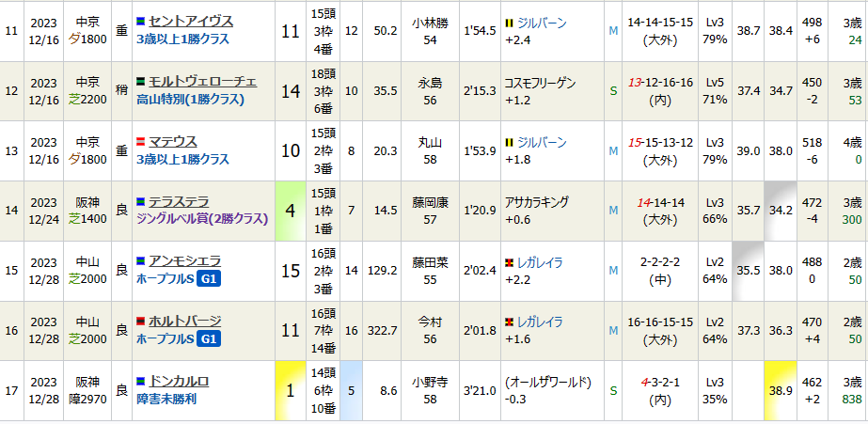Open the セントアイヴス horse page
Viewport: 868px width, 424px height.
[190, 21]
